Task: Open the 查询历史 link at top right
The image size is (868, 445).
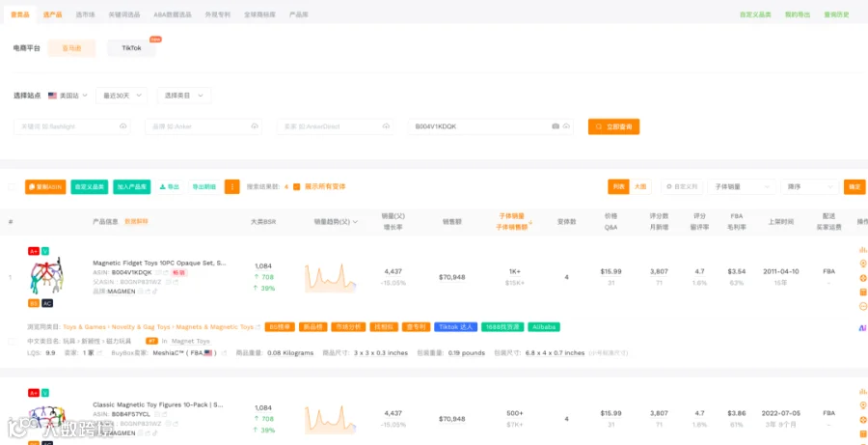Action: (836, 15)
